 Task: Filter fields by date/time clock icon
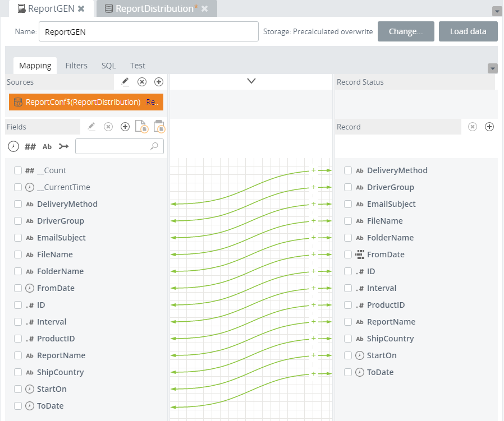[x=13, y=146]
